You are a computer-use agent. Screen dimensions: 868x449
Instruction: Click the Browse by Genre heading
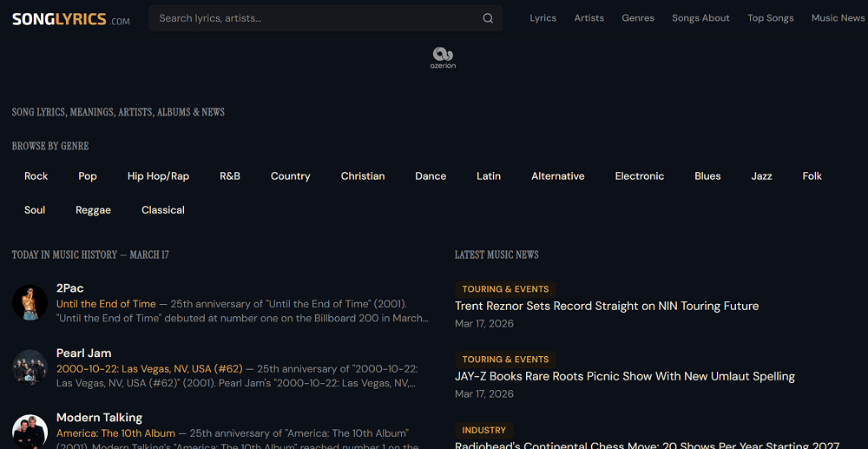pyautogui.click(x=50, y=146)
